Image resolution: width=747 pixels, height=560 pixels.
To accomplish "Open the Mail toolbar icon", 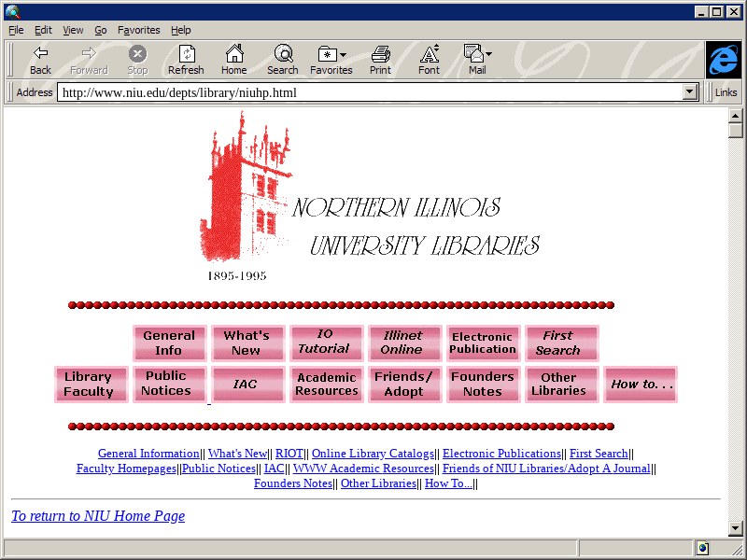I will tap(477, 60).
